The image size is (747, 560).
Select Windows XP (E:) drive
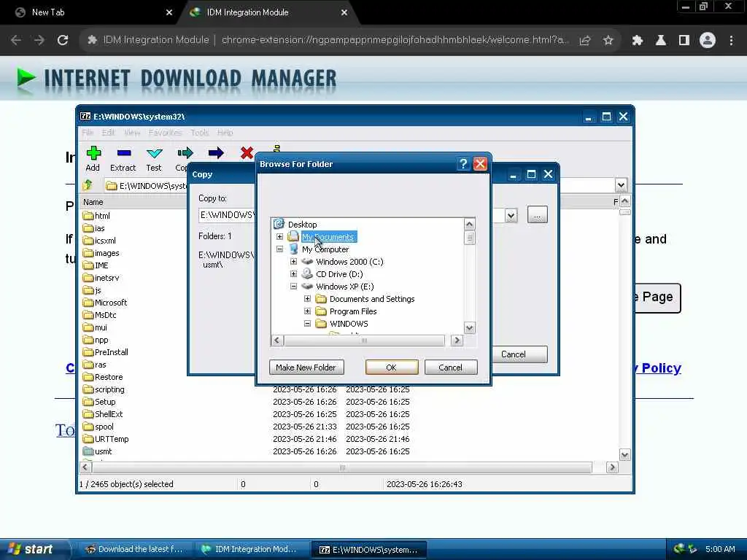point(345,286)
